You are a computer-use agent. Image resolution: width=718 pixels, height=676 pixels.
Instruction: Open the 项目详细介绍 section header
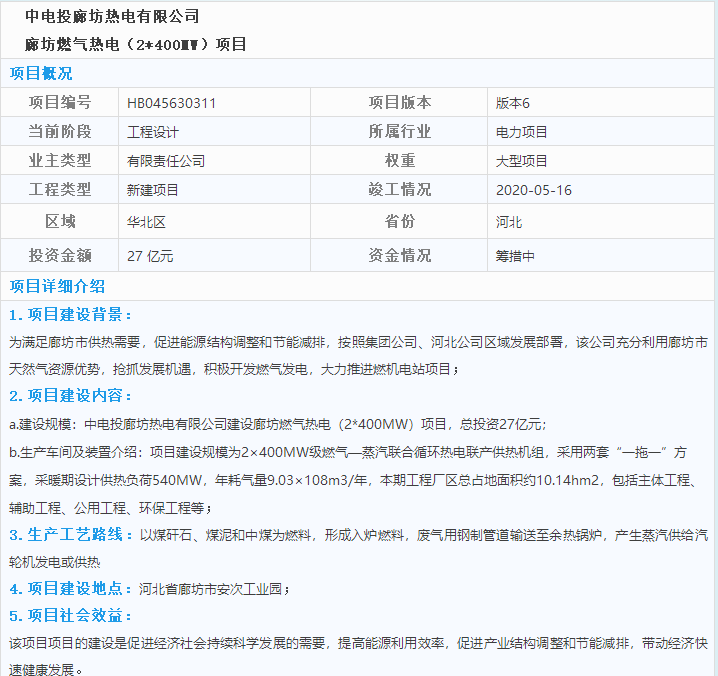click(57, 286)
